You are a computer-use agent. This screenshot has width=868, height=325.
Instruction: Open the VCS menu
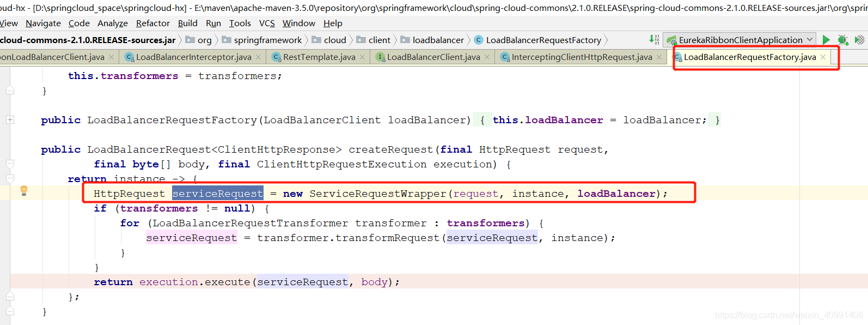pyautogui.click(x=267, y=23)
